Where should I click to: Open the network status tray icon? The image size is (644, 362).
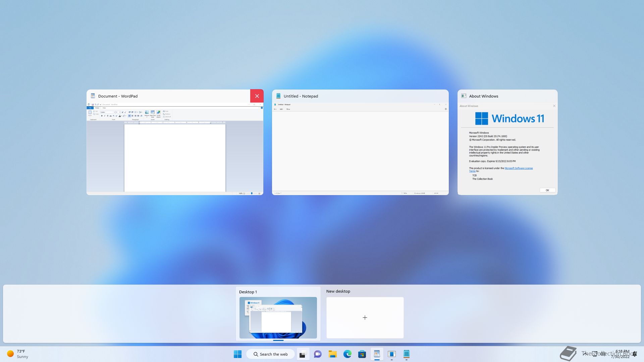[595, 354]
